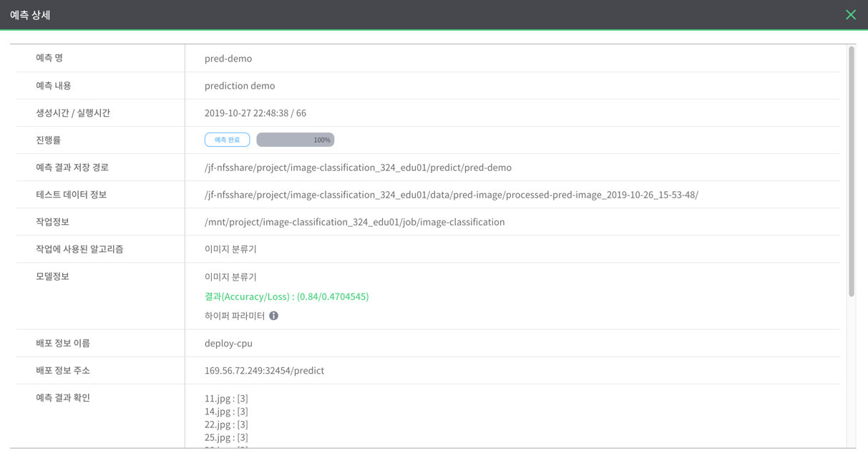Click the 작업에 사용된 알고리즘 label

click(x=79, y=248)
